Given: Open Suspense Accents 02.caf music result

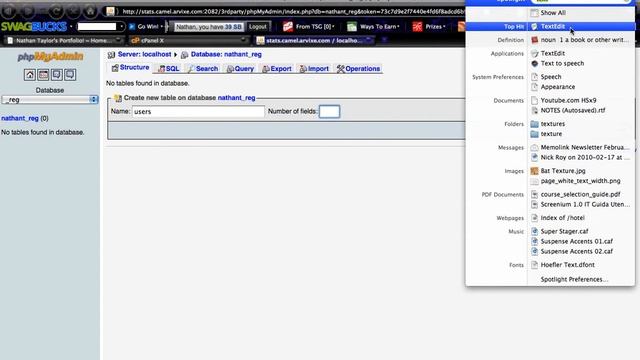Looking at the screenshot, I should click(576, 251).
